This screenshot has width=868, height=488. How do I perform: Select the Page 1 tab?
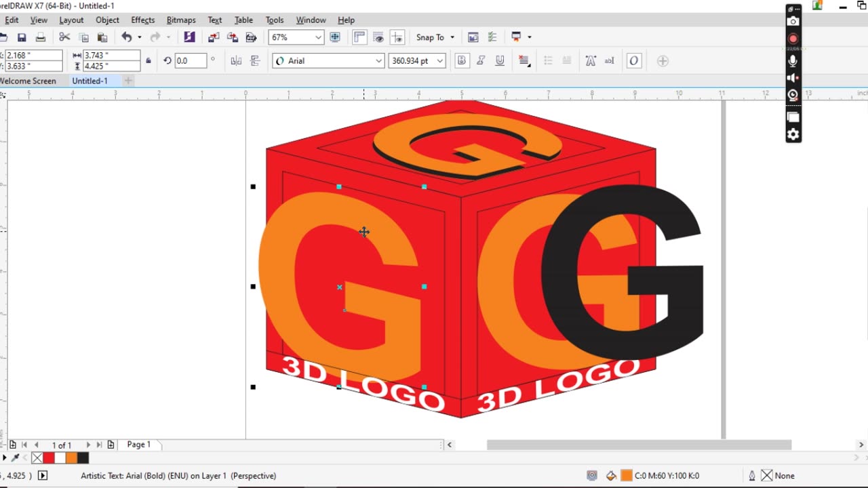(x=138, y=445)
